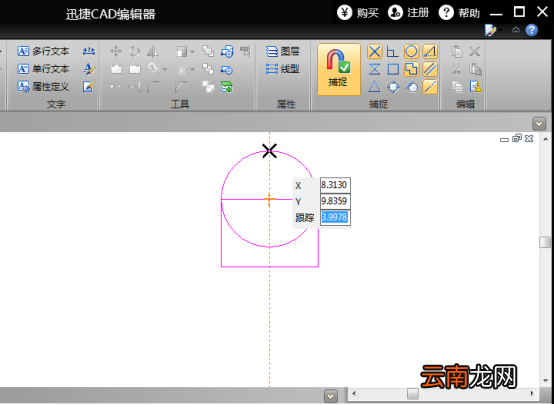Click the notepad with pencil icon at top right
The image size is (554, 405).
point(491,30)
